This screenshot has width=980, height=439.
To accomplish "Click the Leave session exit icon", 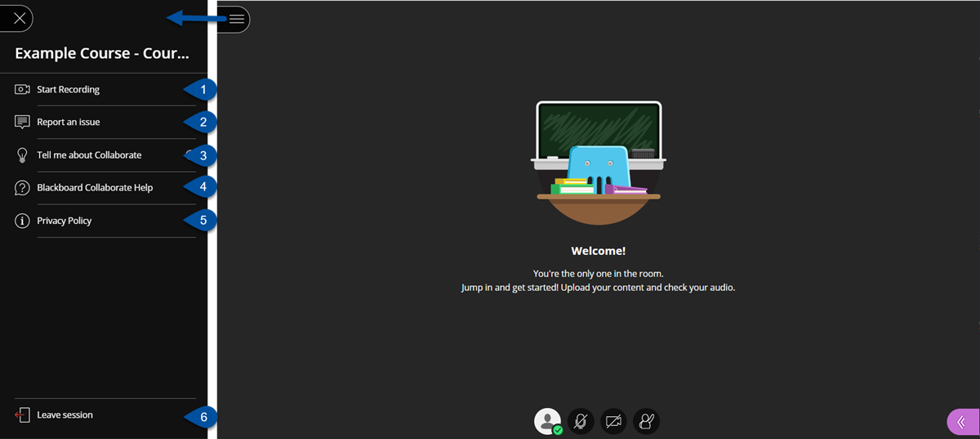I will coord(22,415).
